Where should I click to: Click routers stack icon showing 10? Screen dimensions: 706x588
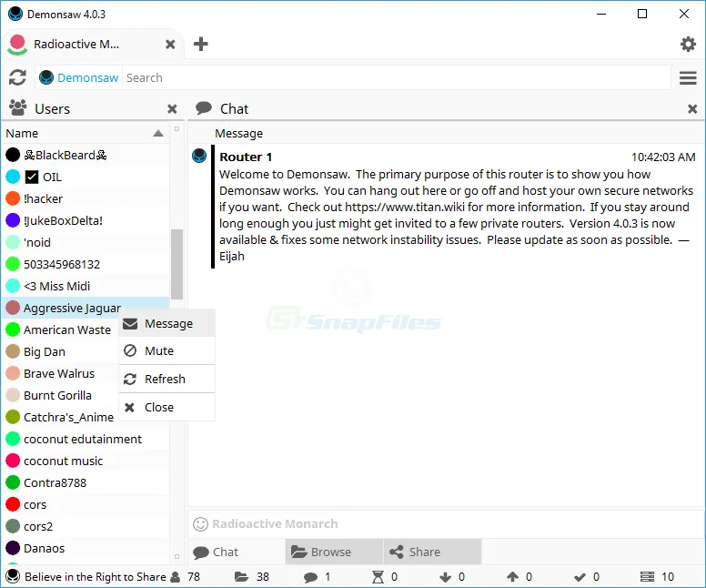coord(648,577)
